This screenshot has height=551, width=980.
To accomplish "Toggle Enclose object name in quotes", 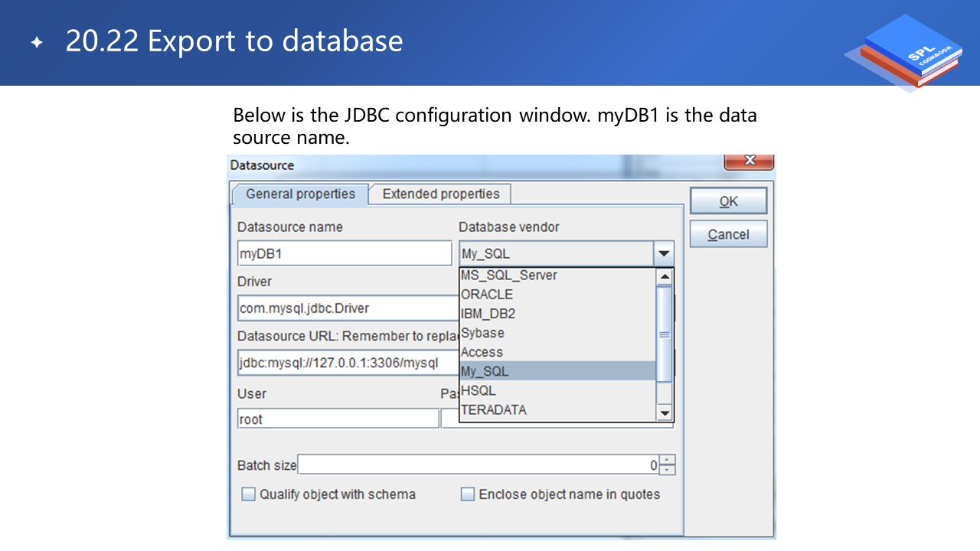I will click(468, 494).
